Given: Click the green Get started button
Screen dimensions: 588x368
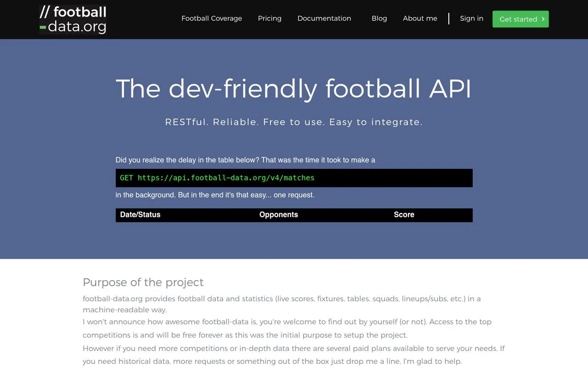Looking at the screenshot, I should (x=520, y=19).
